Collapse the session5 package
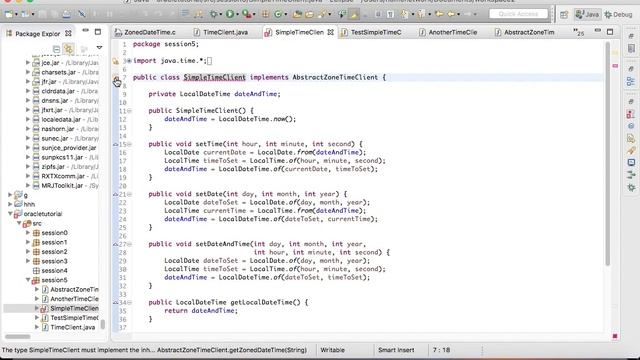 [28, 280]
